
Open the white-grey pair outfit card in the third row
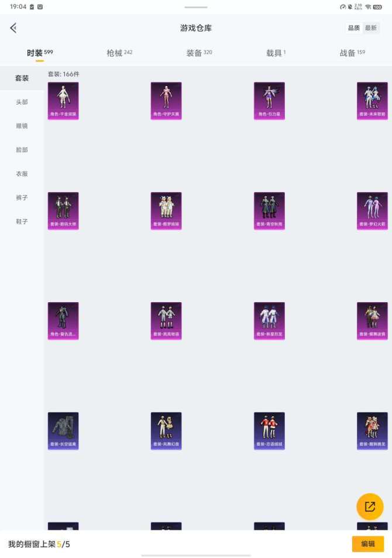[x=166, y=321]
